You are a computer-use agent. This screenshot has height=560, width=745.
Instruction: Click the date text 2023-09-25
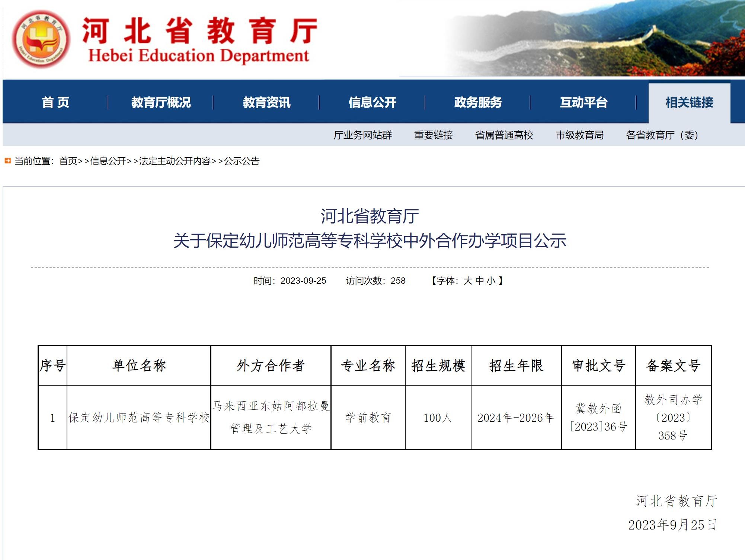point(303,281)
